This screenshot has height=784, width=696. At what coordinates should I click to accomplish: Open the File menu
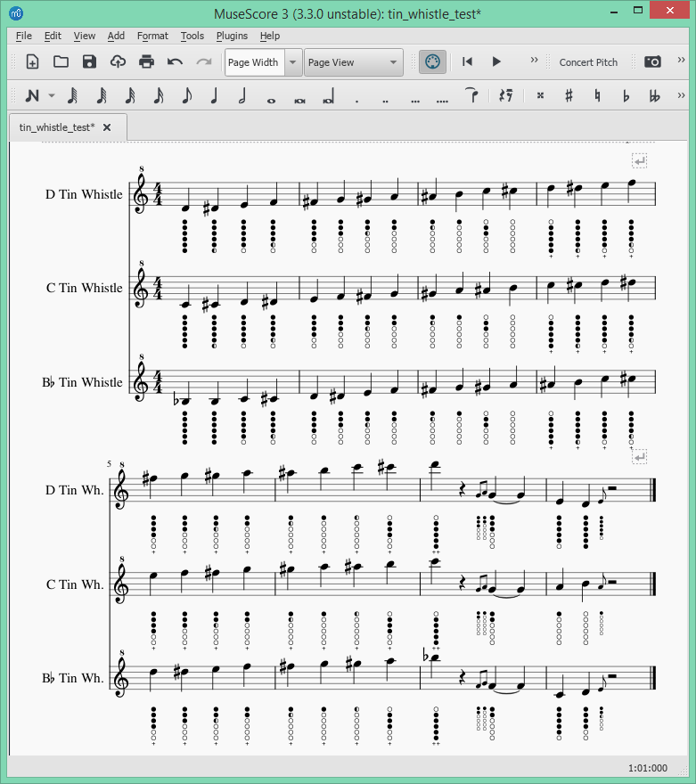tap(23, 36)
